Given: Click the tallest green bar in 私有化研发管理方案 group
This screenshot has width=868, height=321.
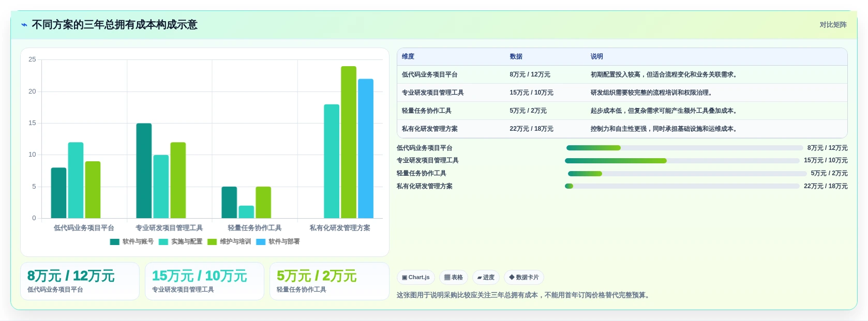Looking at the screenshot, I should click(x=349, y=142).
